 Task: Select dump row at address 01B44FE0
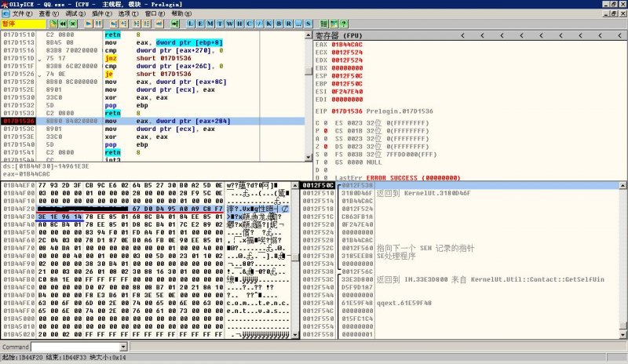[x=146, y=303]
